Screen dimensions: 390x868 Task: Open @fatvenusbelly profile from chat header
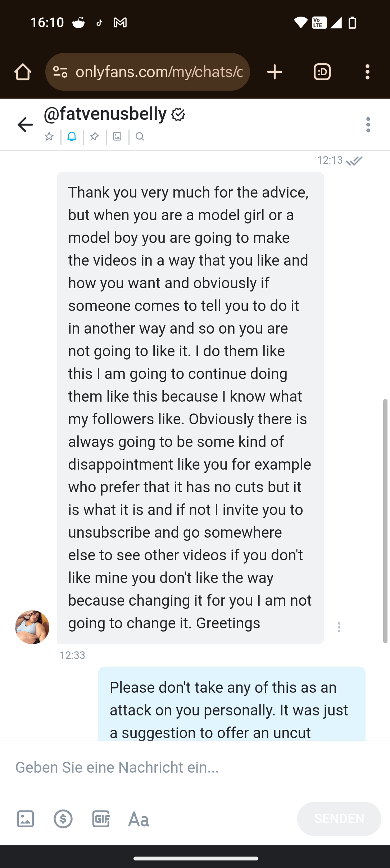point(105,114)
